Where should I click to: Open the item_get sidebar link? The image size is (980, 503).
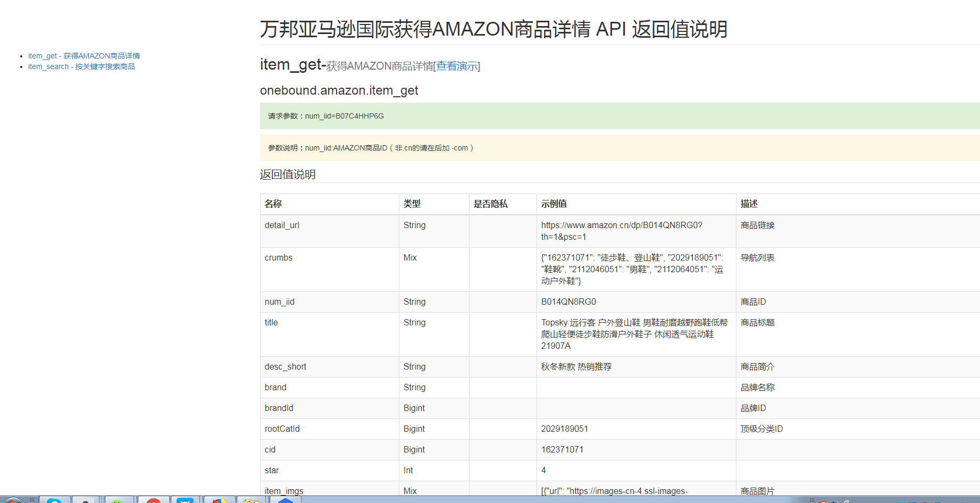[84, 56]
